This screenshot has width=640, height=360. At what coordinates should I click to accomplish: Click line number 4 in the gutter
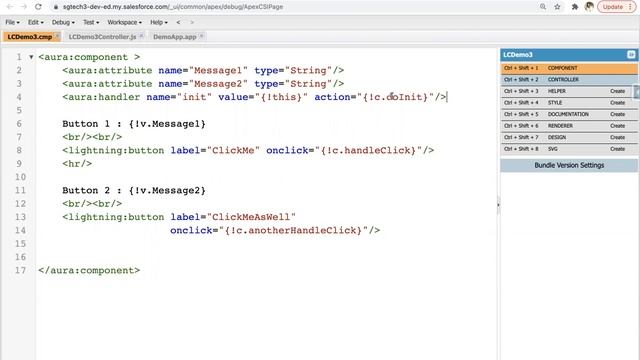(19, 97)
